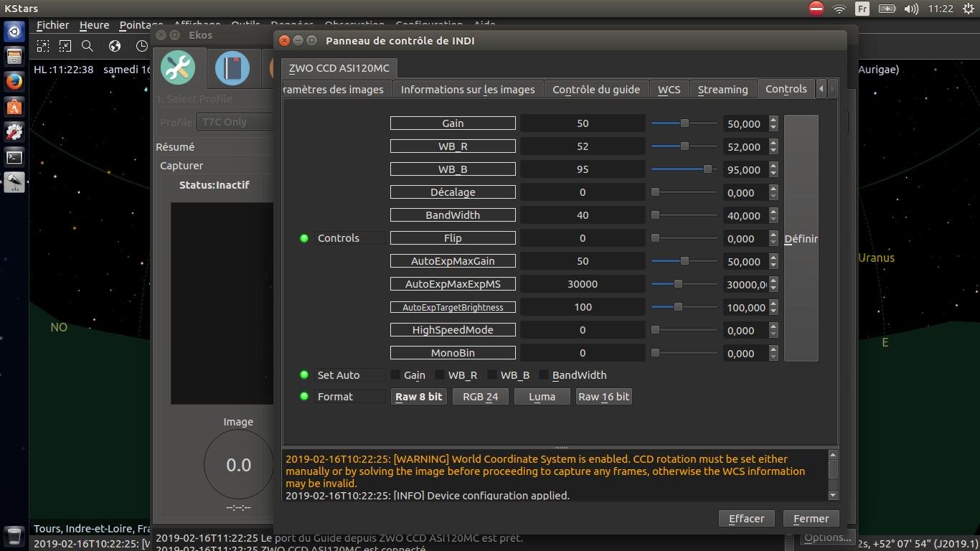This screenshot has height=551, width=980.
Task: Click the Flip value spinbox arrows
Action: pyautogui.click(x=773, y=238)
